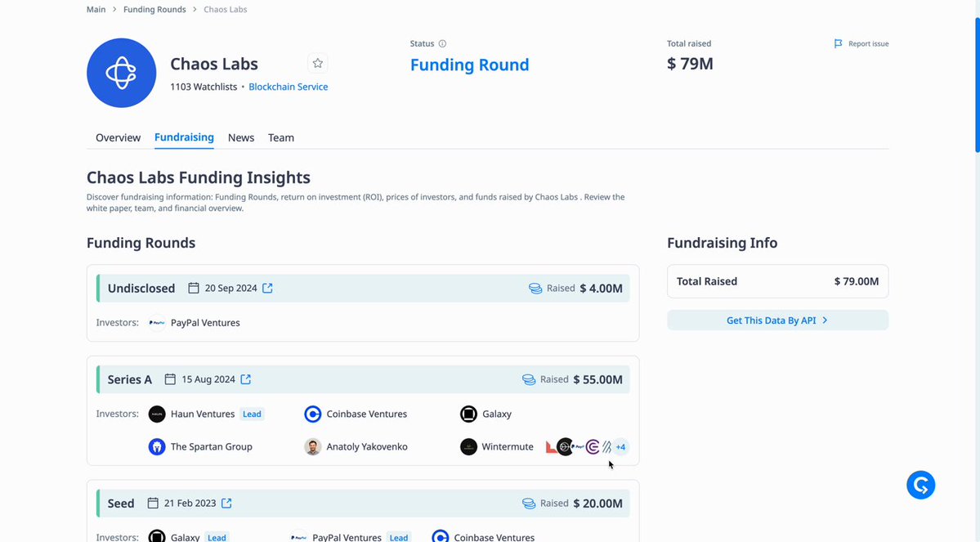Click coins icon beside Raised $ 20.00M
The width and height of the screenshot is (980, 542).
[529, 504]
